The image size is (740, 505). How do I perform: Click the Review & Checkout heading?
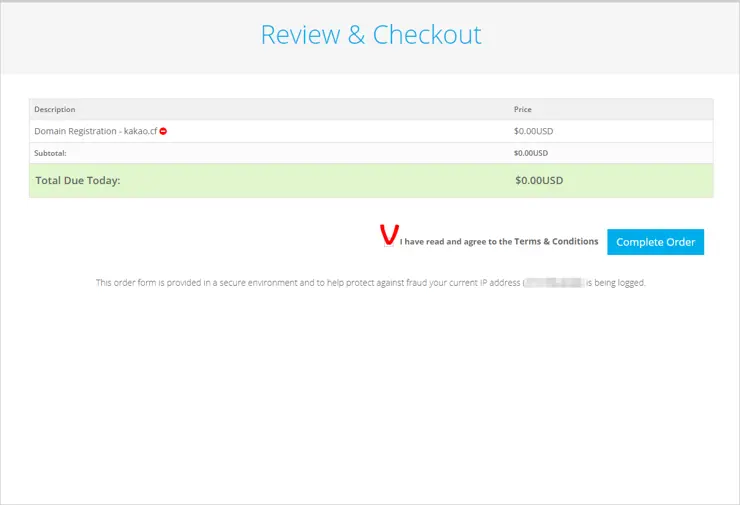pyautogui.click(x=371, y=35)
